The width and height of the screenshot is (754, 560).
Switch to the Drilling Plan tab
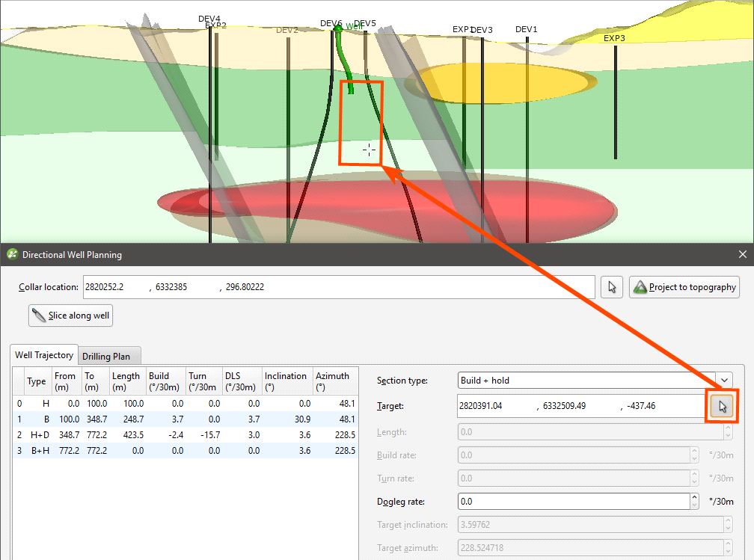click(106, 357)
